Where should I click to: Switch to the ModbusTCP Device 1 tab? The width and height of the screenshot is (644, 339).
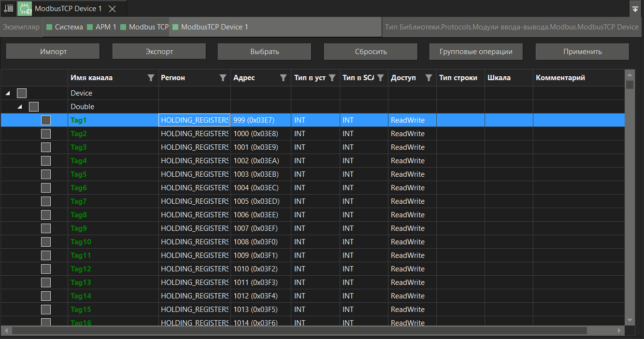(x=68, y=8)
